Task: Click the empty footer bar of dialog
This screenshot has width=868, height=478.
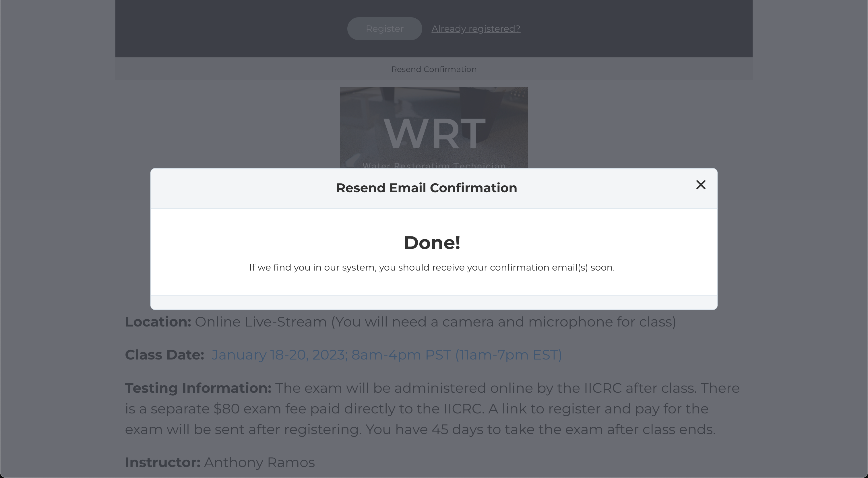Action: 434,302
